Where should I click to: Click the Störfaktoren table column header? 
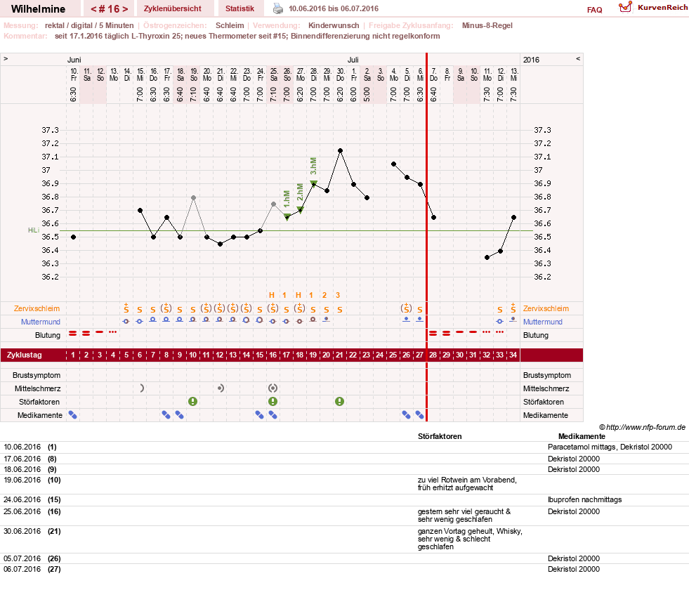(440, 436)
